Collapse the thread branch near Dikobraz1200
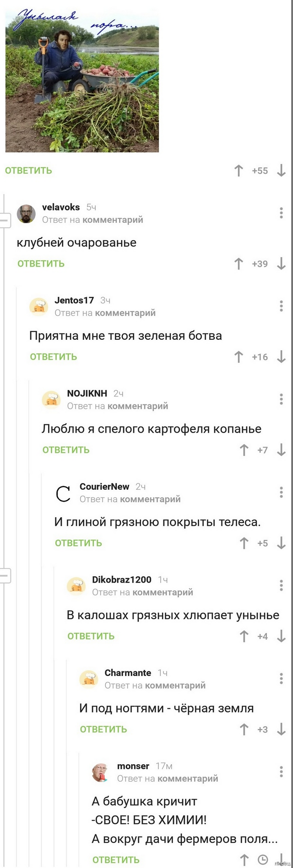 coord(5,575)
